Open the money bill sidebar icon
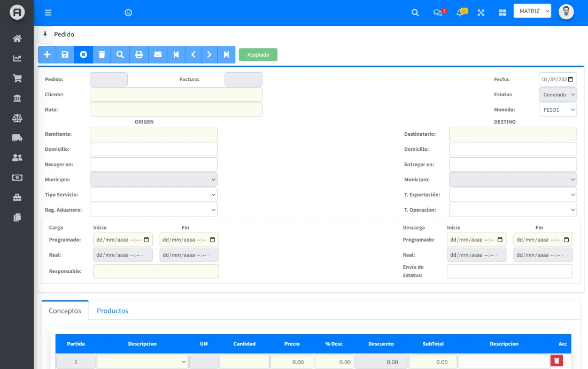This screenshot has width=588, height=369. coord(17,178)
